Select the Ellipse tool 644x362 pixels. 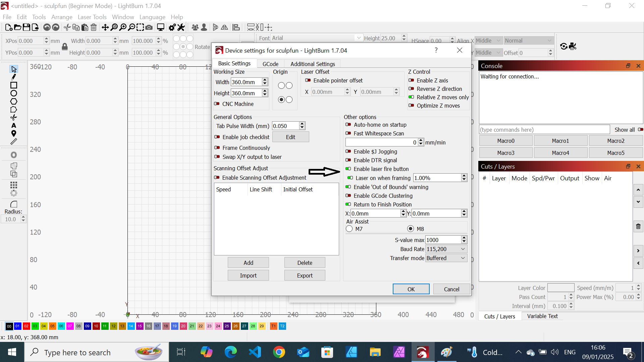(x=14, y=93)
